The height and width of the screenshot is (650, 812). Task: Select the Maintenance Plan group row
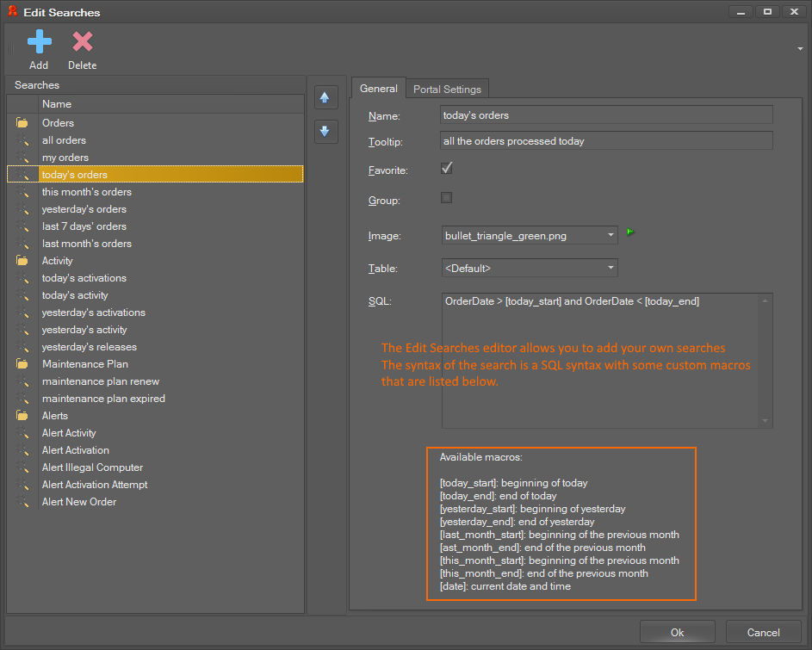click(x=155, y=364)
